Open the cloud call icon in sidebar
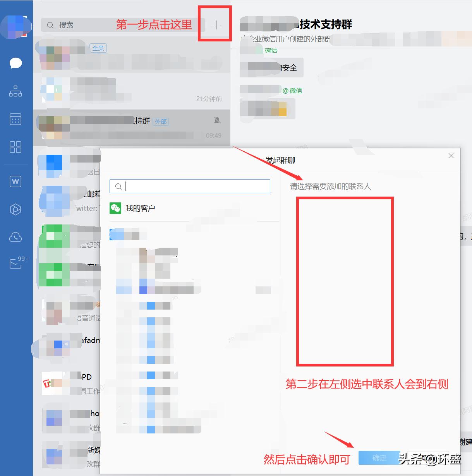The width and height of the screenshot is (472, 476). pyautogui.click(x=15, y=237)
